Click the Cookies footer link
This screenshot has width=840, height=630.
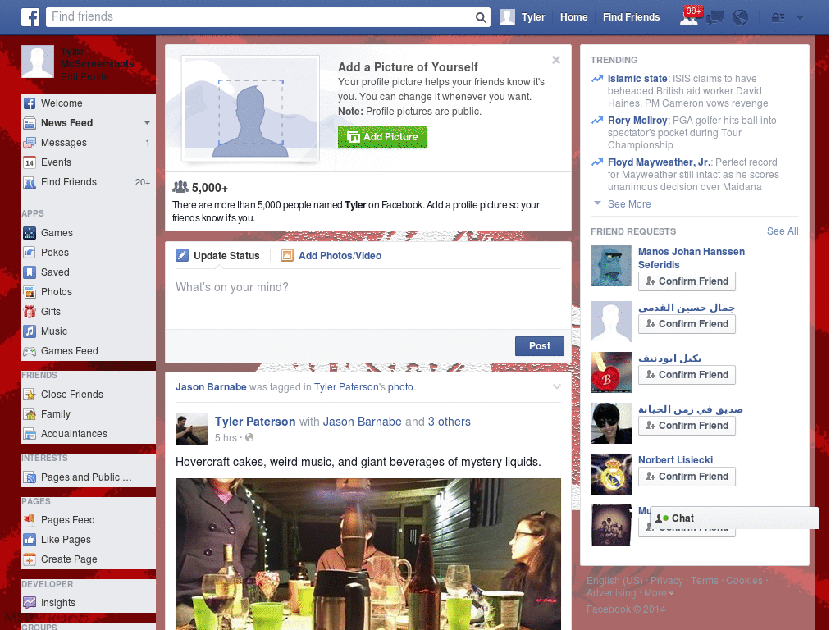[744, 581]
